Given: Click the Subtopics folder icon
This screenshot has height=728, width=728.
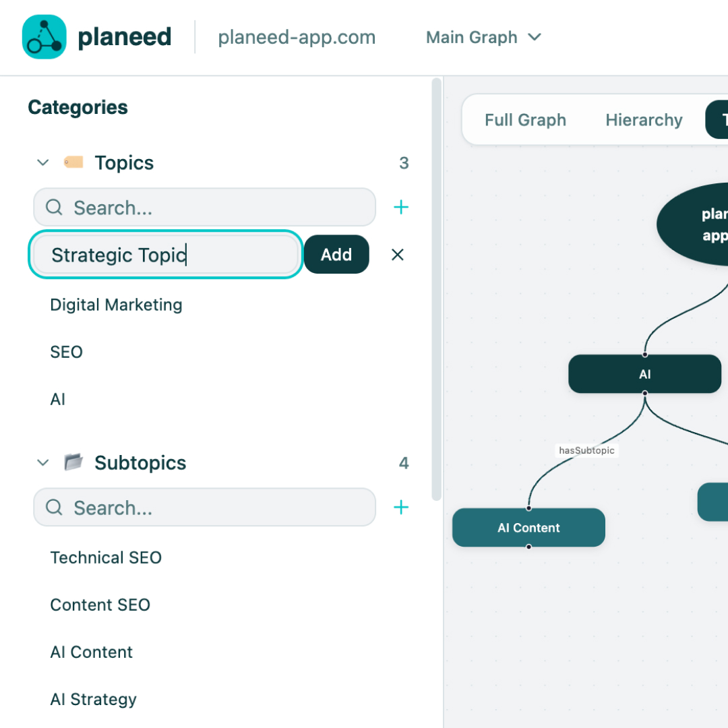Looking at the screenshot, I should [73, 462].
